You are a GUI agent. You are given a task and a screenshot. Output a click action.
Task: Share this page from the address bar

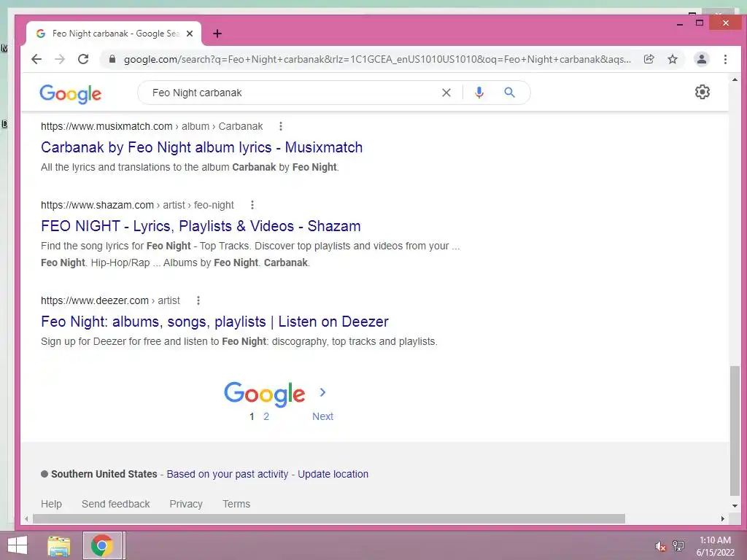pos(649,59)
